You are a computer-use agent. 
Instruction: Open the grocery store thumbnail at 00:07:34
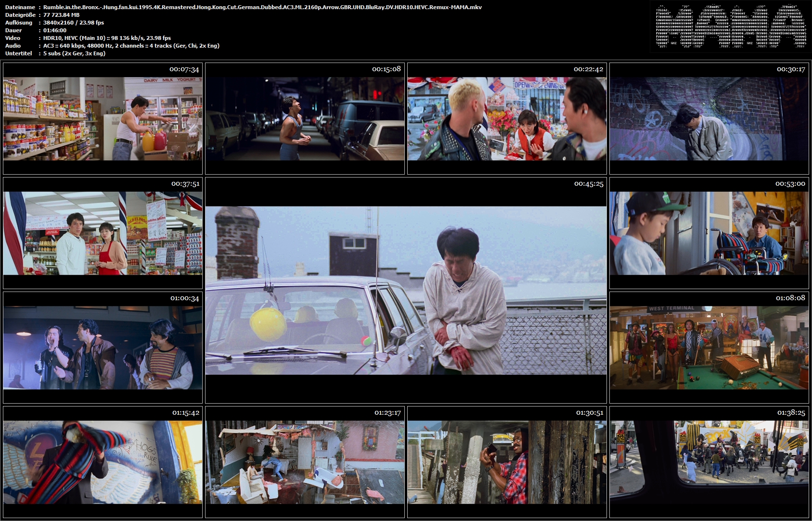[x=103, y=118]
